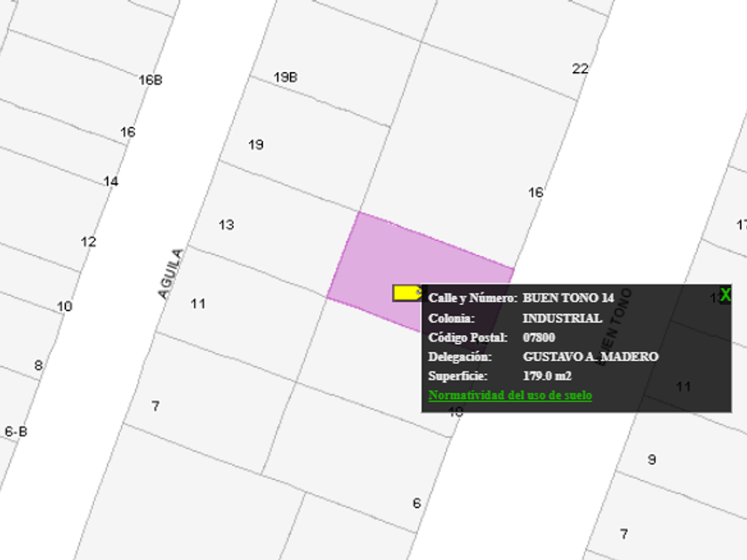The image size is (747, 560).
Task: Click the Código Postal label
Action: (468, 338)
